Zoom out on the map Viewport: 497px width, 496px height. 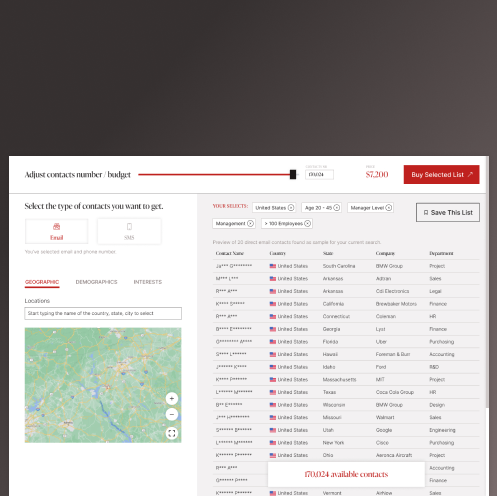pos(172,414)
